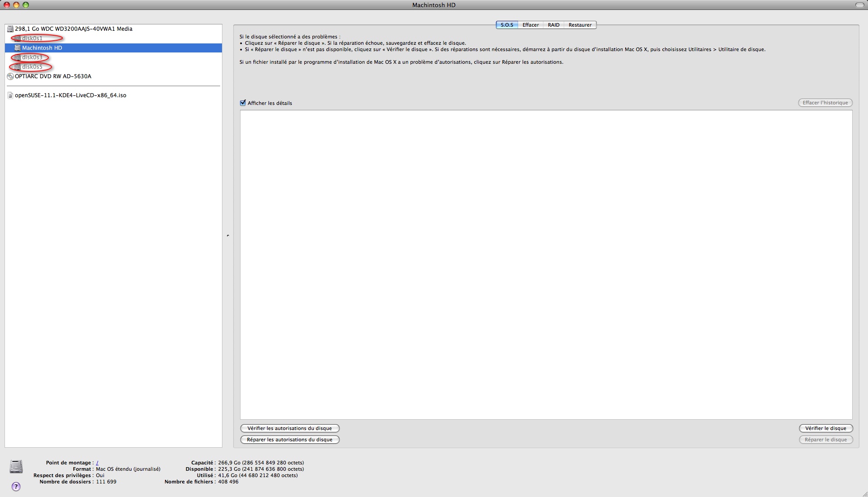Click the WDC hard drive icon

10,29
